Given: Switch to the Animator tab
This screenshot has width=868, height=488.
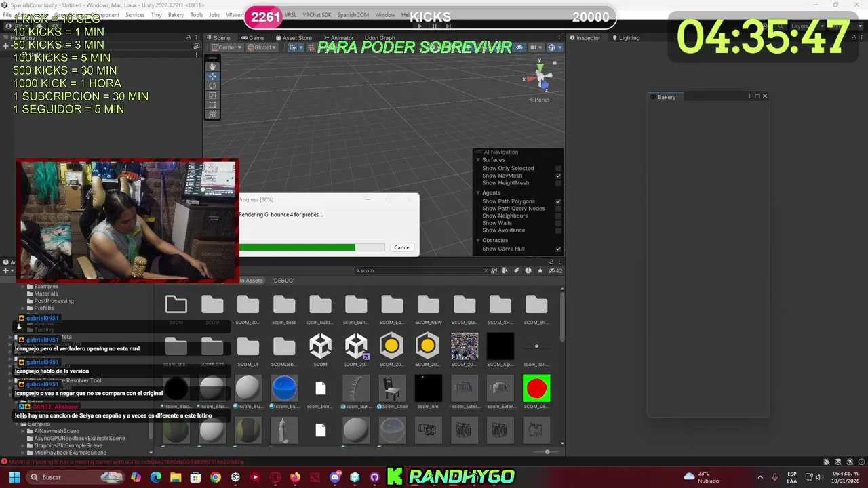Looking at the screenshot, I should tap(338, 38).
